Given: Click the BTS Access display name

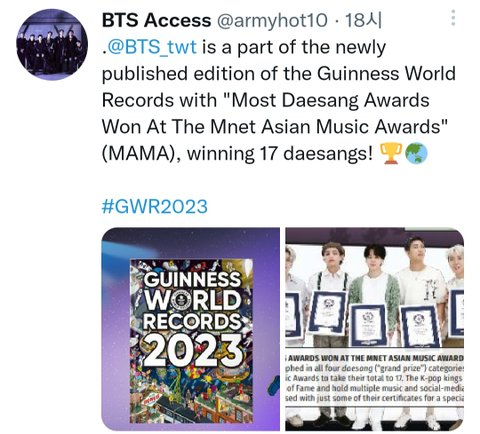Looking at the screenshot, I should (156, 20).
